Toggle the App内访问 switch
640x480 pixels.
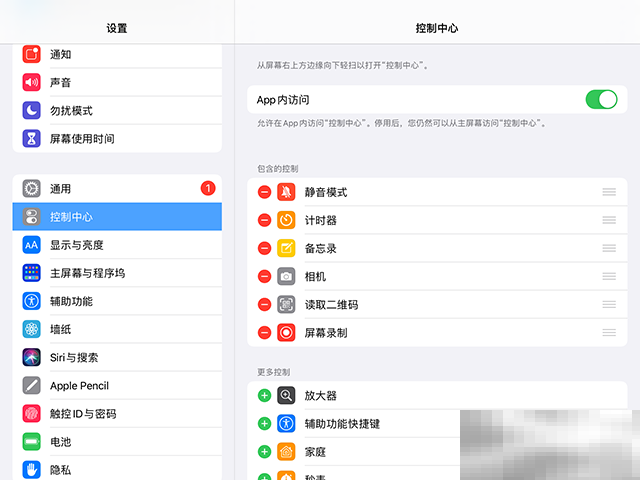601,100
